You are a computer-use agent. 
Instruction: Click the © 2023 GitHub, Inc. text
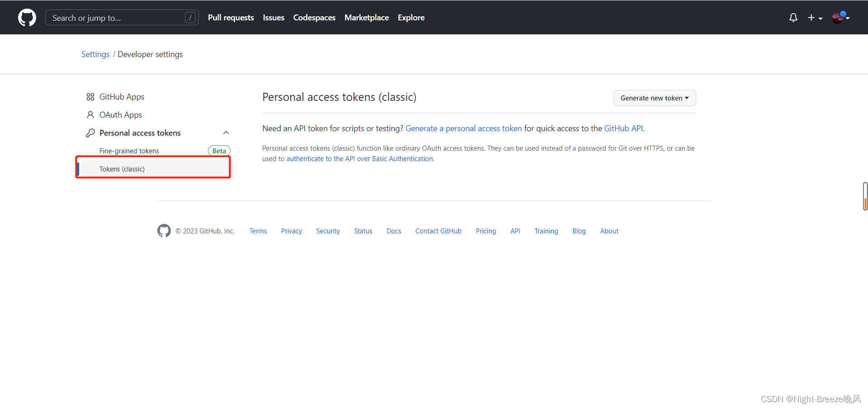205,231
